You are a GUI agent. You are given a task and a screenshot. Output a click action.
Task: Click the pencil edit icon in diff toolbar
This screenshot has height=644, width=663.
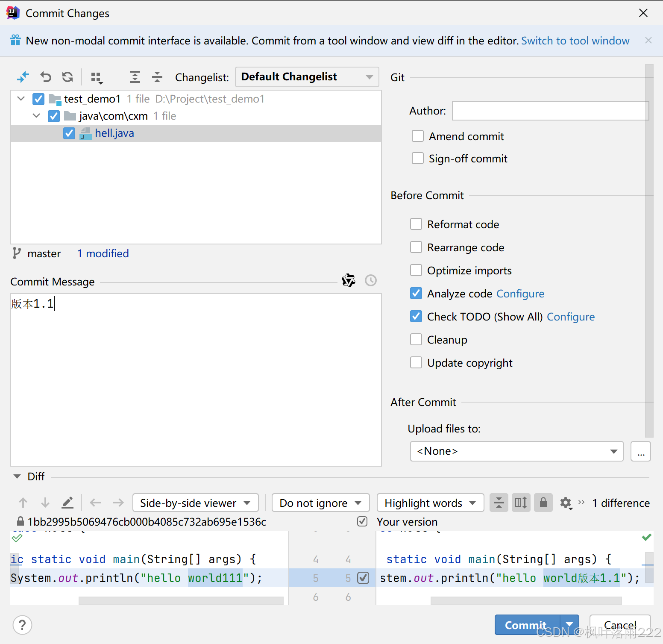coord(67,503)
